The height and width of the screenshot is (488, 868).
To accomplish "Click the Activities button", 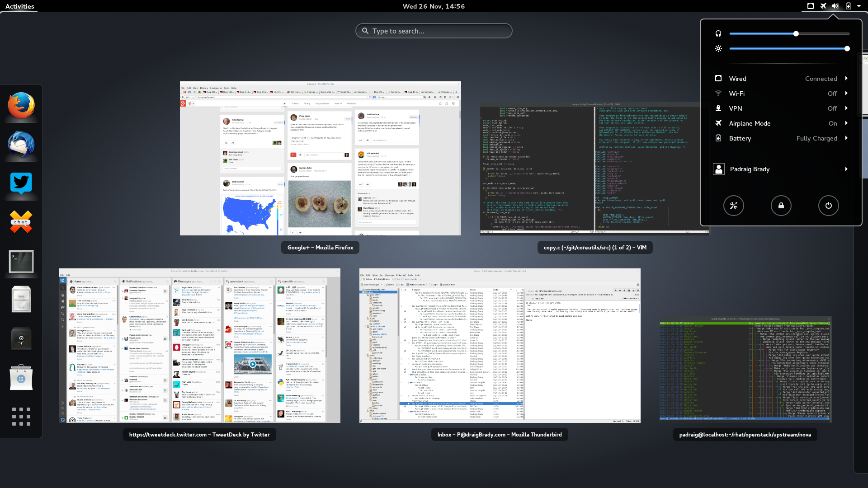I will (20, 6).
